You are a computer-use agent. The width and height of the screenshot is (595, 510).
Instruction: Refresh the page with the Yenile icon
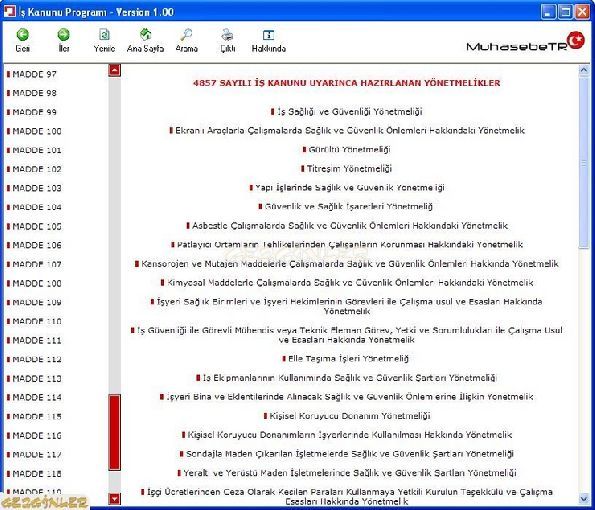point(104,35)
